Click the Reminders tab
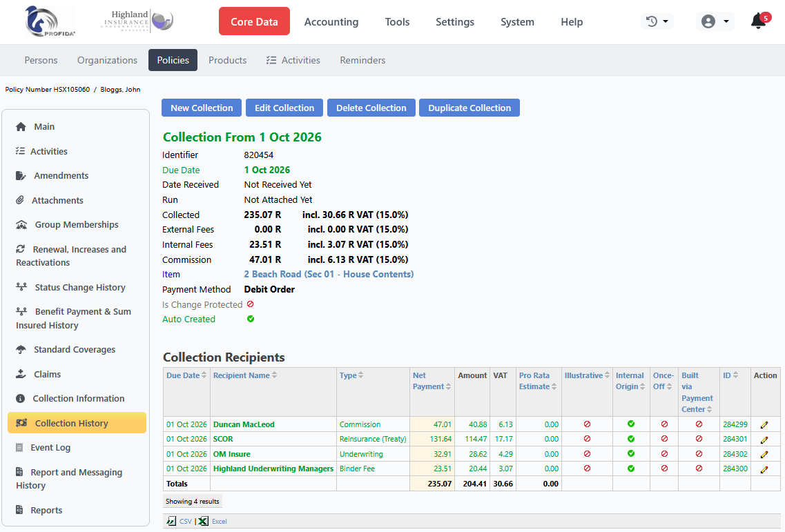 [362, 60]
